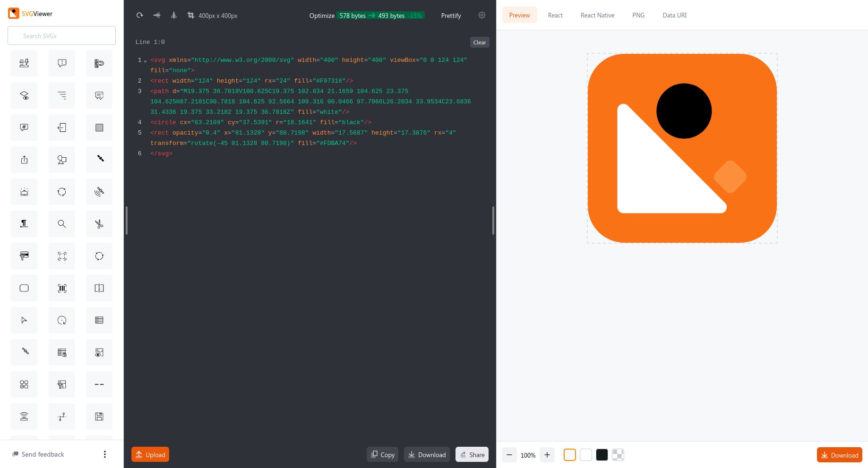Screen dimensions: 868x468
Task: Open the editor settings gear
Action: pyautogui.click(x=481, y=15)
